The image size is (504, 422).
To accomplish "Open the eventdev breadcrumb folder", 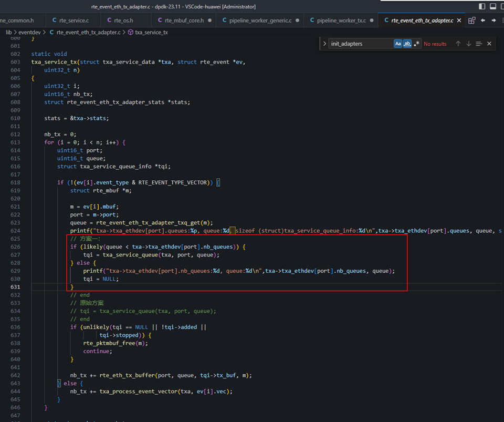I will pos(29,32).
